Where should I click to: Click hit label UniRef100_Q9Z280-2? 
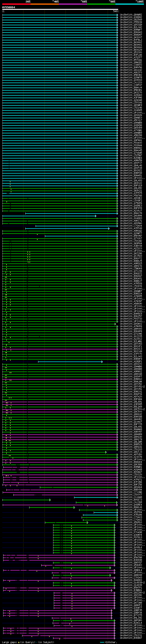pos(132,593)
